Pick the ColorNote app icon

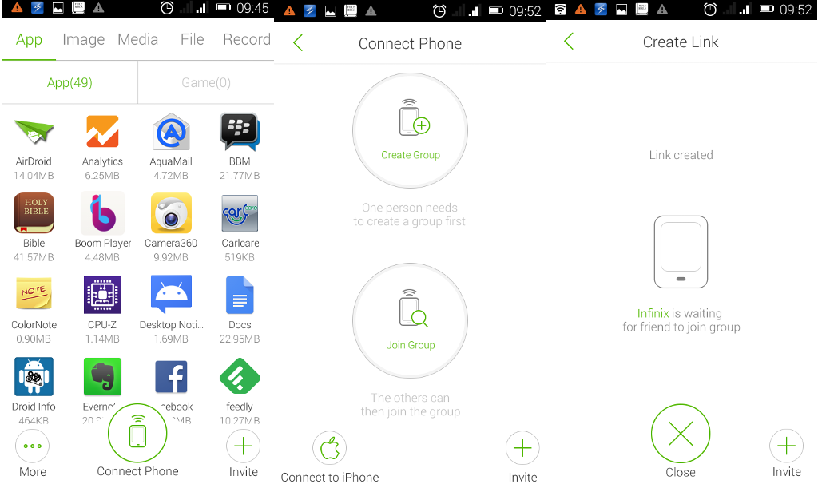point(34,294)
